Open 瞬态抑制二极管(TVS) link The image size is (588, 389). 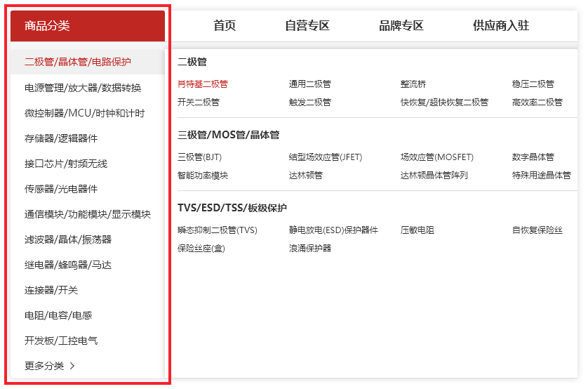click(x=218, y=230)
